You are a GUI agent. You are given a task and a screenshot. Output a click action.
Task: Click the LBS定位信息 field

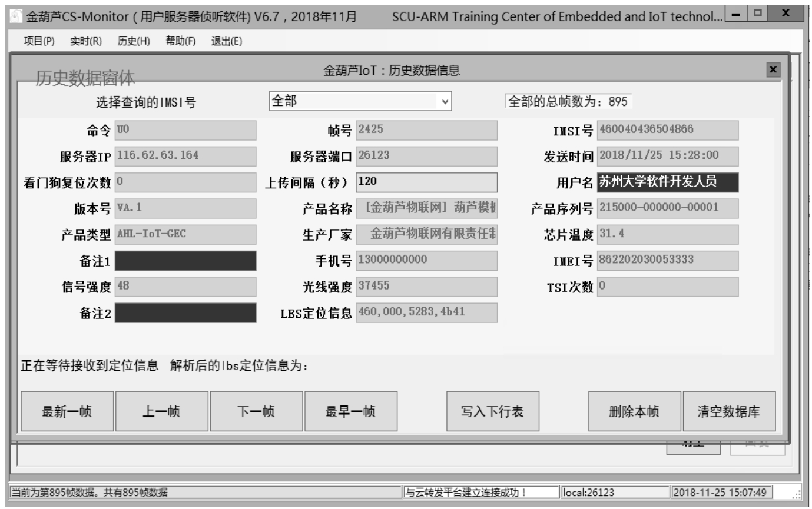427,312
